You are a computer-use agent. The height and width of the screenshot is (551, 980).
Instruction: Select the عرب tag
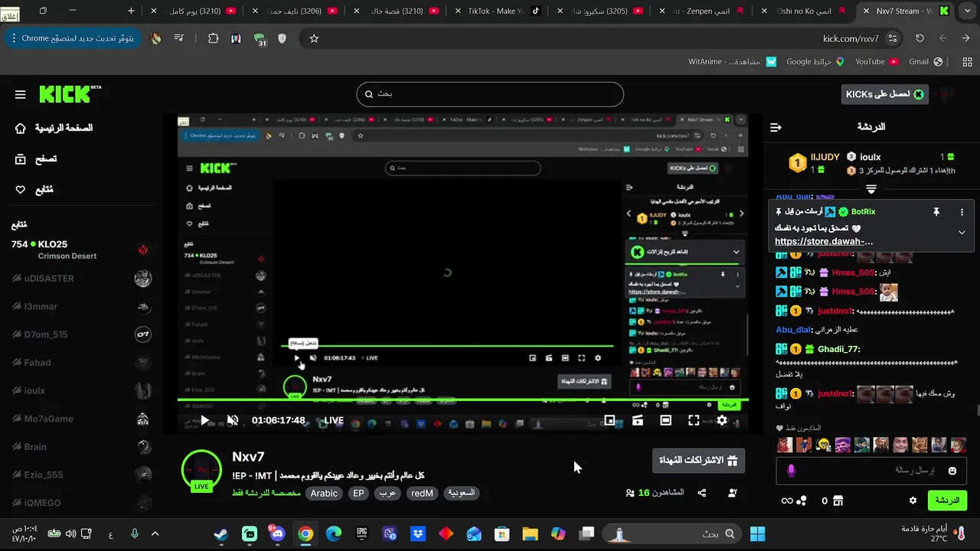click(x=388, y=494)
